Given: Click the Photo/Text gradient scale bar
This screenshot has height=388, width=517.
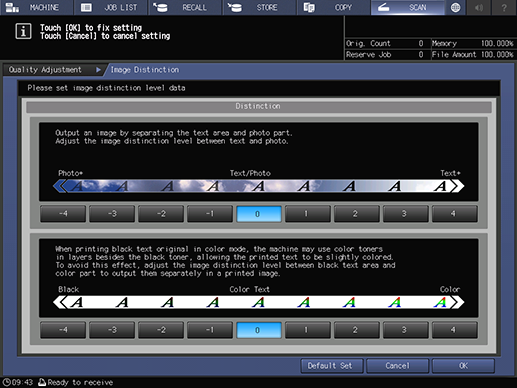Looking at the screenshot, I should 259,186.
